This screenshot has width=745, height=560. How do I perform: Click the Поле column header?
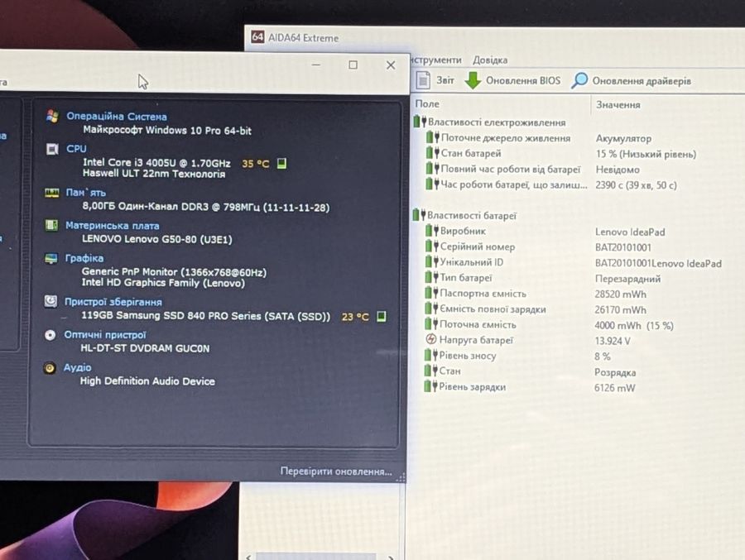427,104
